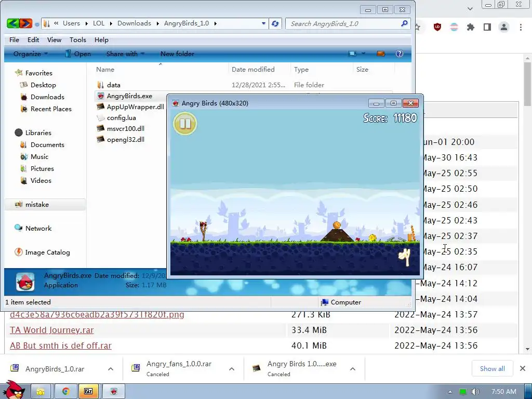Screen dimensions: 532x399
Task: Select the data folder
Action: [113, 85]
